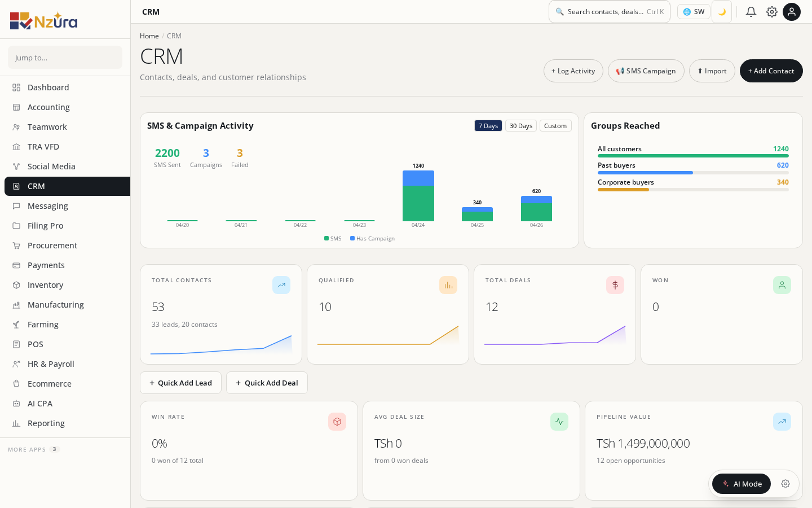This screenshot has width=812, height=508.
Task: Click the trend arrow icon on Total Contacts card
Action: (281, 285)
